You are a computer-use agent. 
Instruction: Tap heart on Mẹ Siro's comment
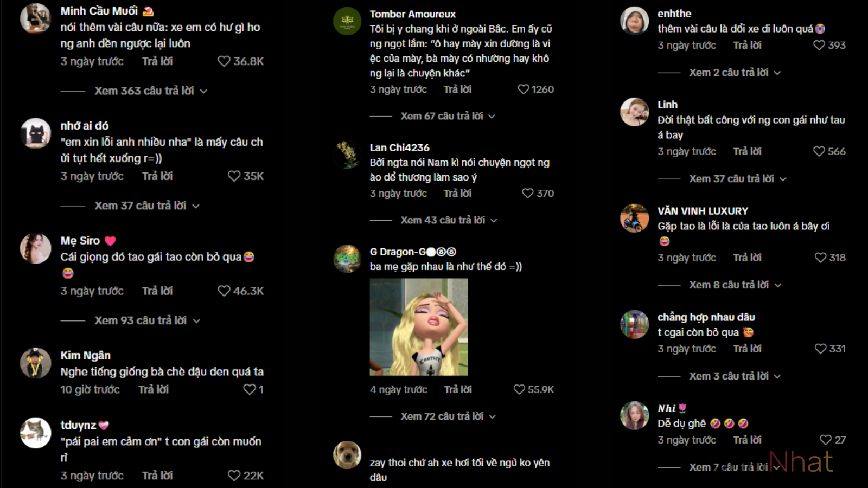(224, 291)
